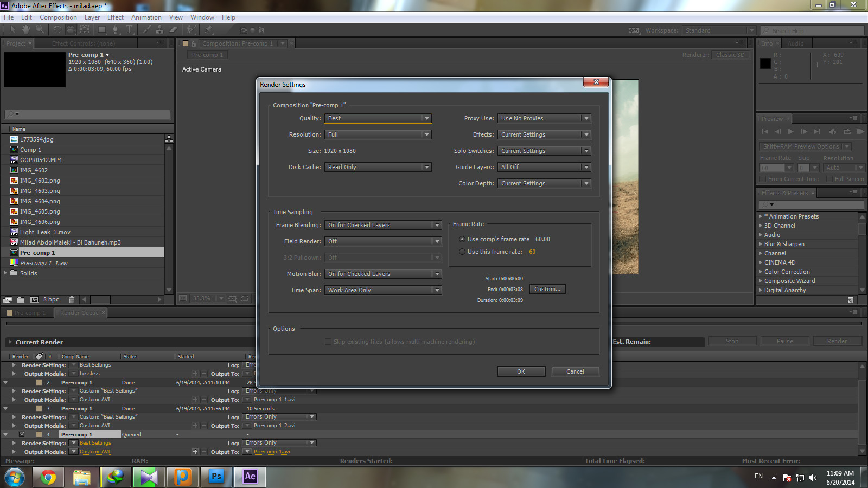The height and width of the screenshot is (488, 868).
Task: Toggle the render checkbox for queue item 4
Action: 22,434
